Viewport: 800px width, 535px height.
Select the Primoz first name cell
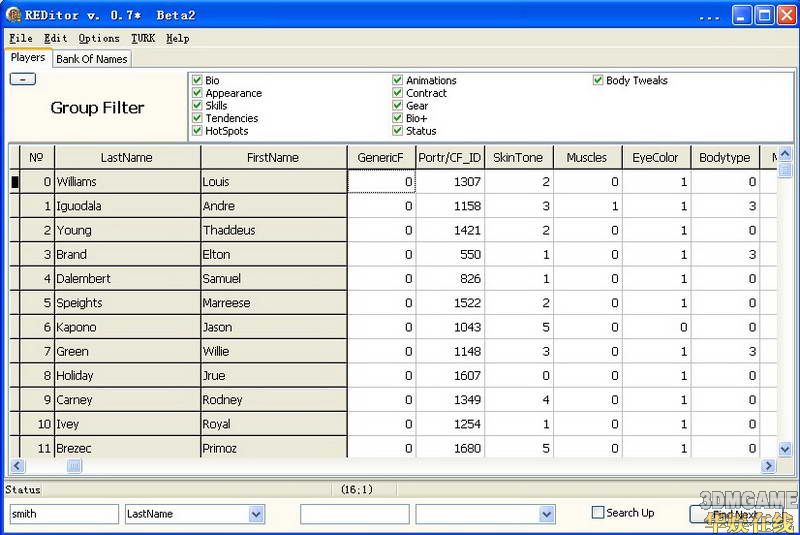[274, 447]
